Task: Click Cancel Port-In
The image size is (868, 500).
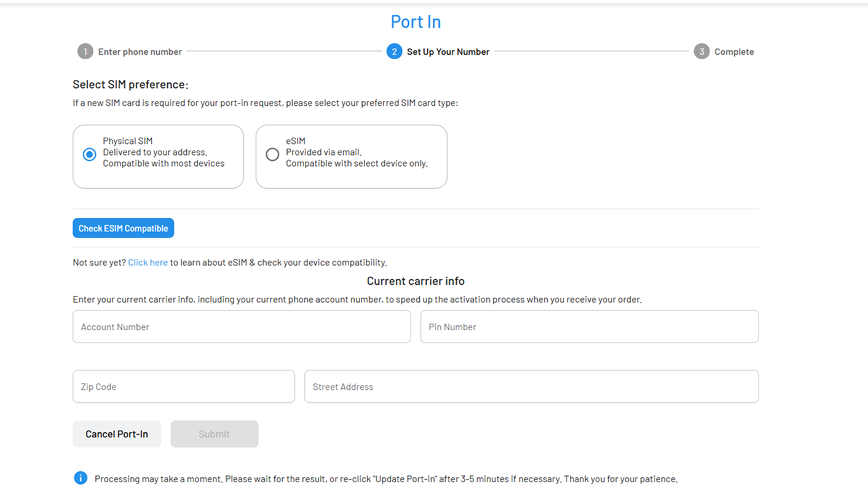Action: [x=117, y=434]
